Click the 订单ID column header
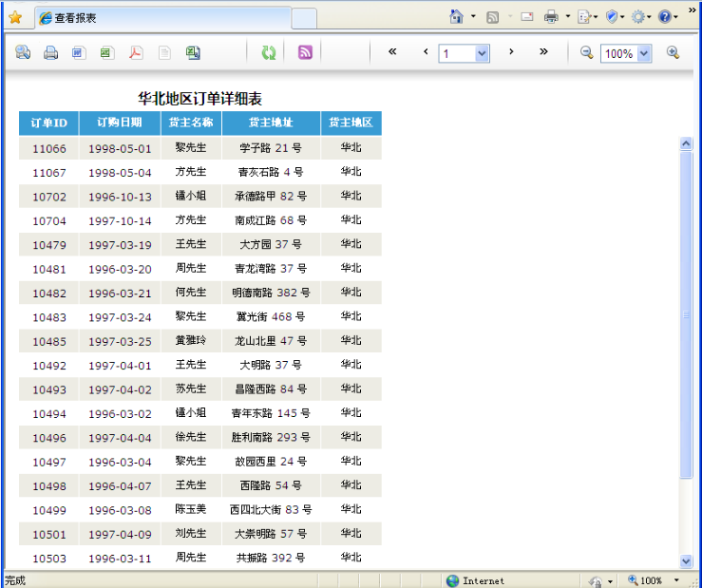Image resolution: width=702 pixels, height=588 pixels. pos(48,123)
